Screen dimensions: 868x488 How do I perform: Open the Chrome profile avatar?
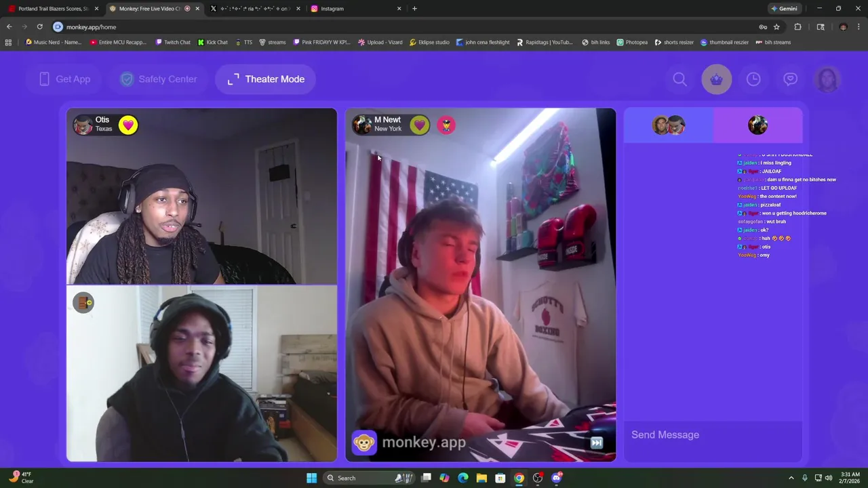(843, 27)
